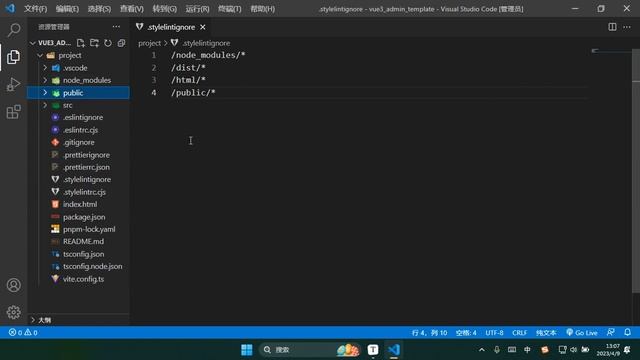
Task: Open README.md file
Action: tap(83, 241)
